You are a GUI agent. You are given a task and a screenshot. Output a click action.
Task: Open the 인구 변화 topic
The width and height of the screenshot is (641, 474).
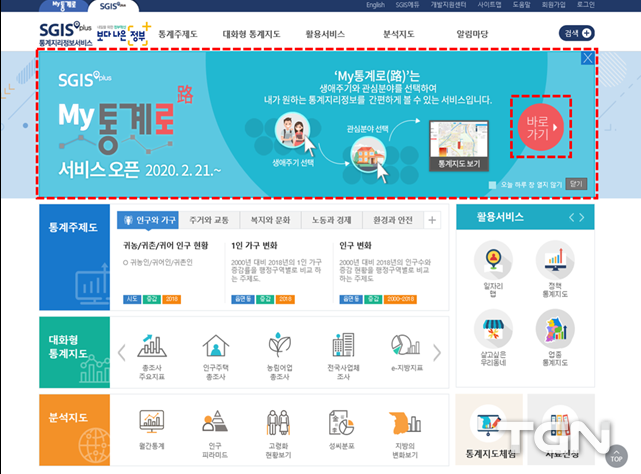355,245
